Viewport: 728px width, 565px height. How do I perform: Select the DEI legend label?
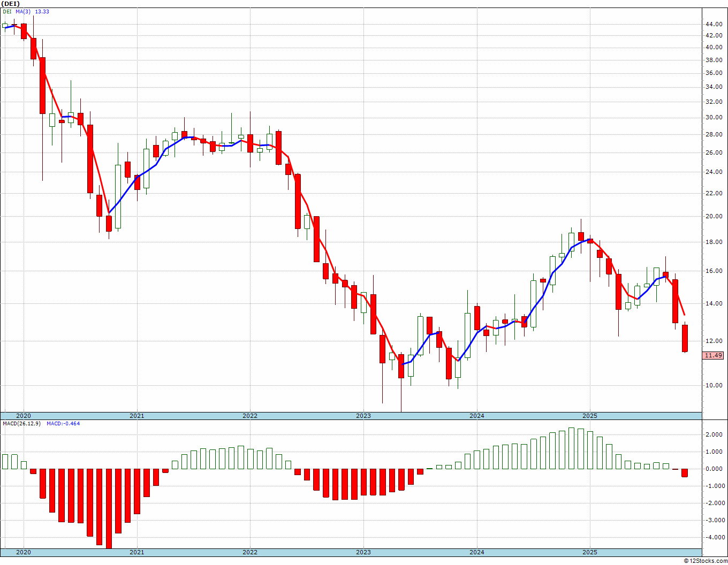tap(7, 11)
